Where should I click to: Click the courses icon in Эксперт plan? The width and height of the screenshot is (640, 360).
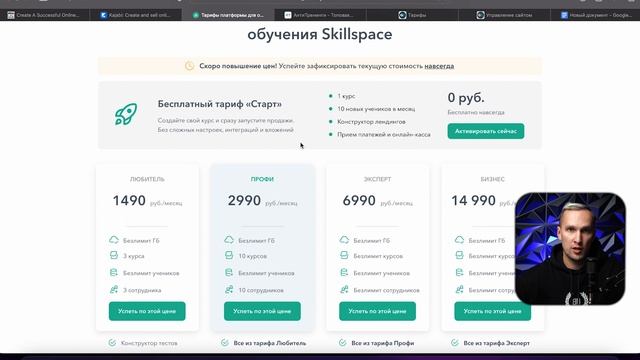(344, 256)
